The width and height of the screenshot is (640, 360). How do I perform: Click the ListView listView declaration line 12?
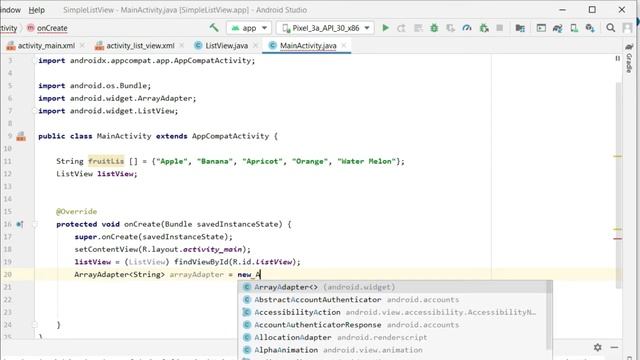(x=97, y=174)
